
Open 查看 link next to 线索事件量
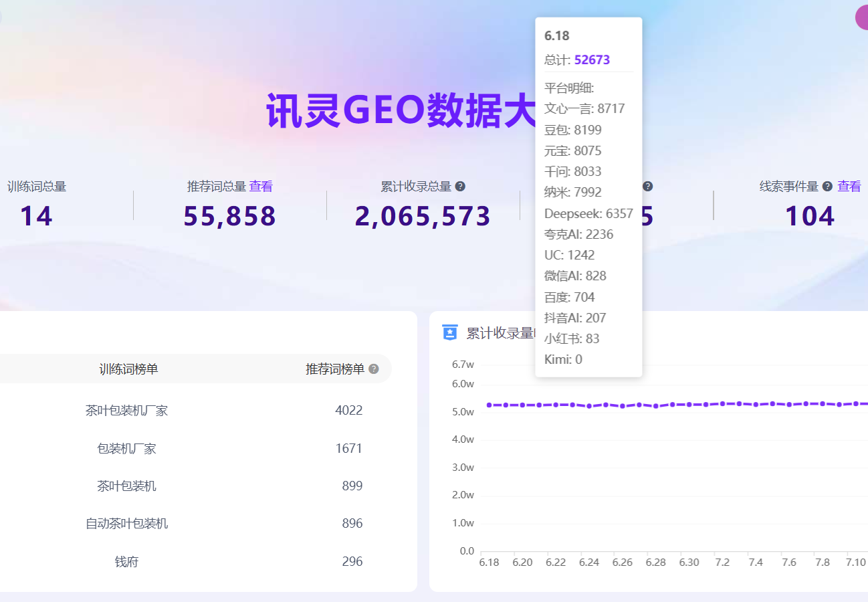(849, 187)
